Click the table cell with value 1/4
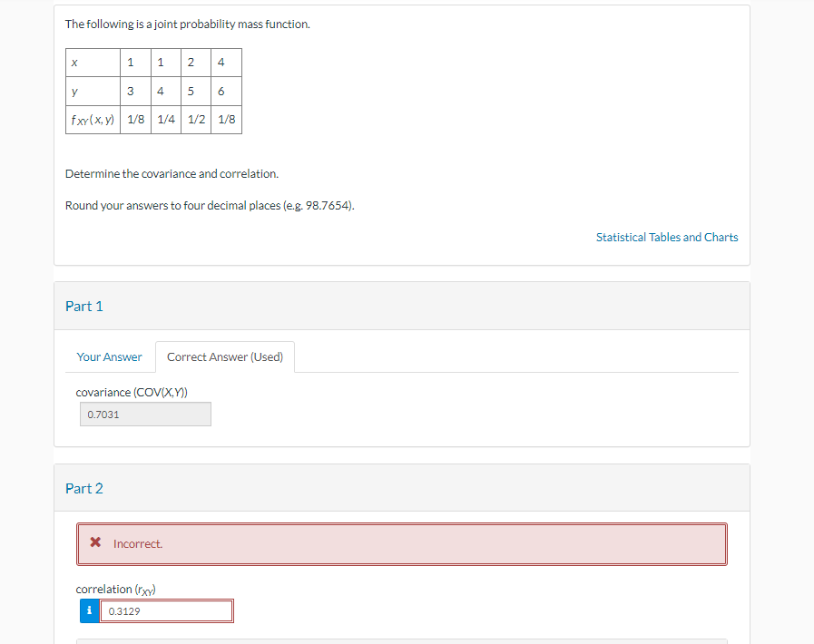Screen dimensions: 814x644 166,120
